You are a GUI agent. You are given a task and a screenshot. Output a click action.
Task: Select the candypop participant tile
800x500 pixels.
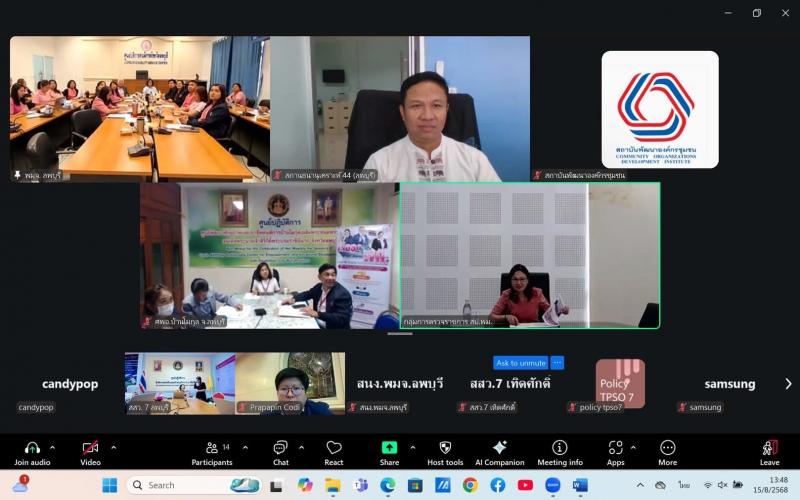tap(69, 384)
